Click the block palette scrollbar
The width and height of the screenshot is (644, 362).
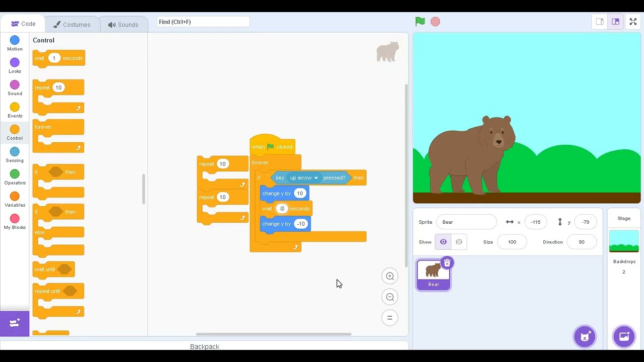click(x=144, y=189)
